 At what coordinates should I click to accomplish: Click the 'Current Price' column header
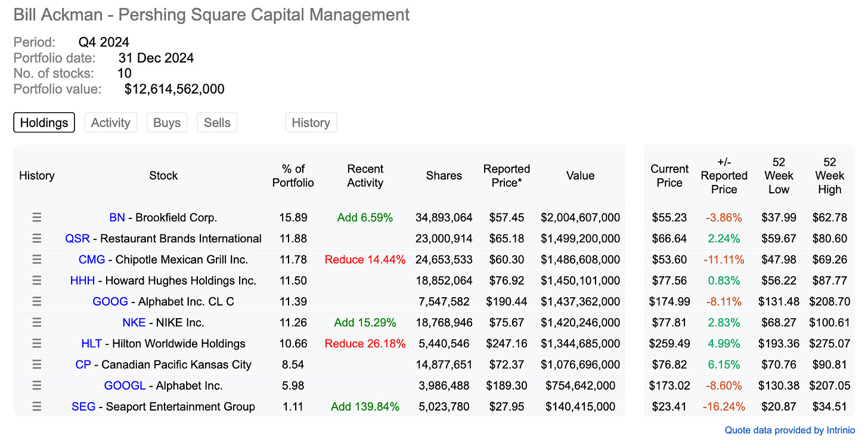click(669, 175)
